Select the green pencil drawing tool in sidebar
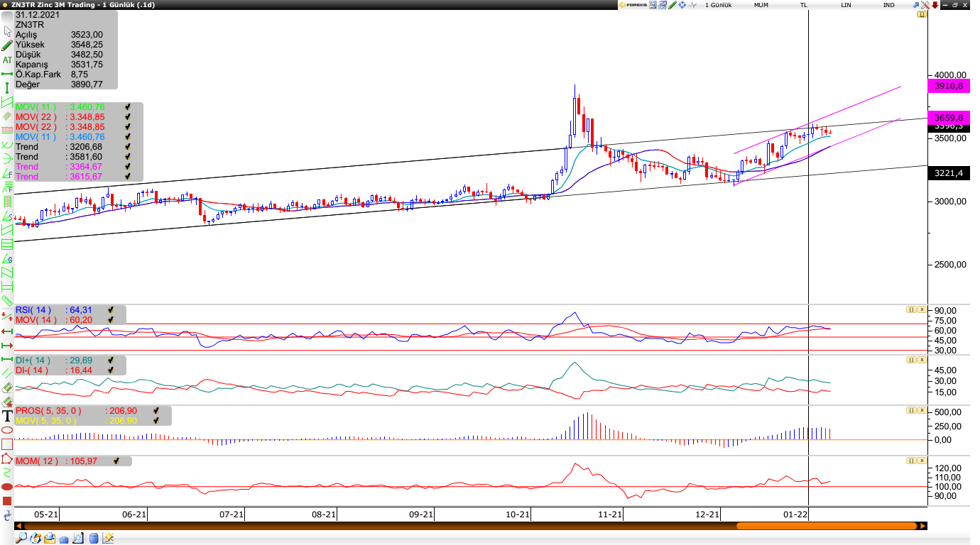The height and width of the screenshot is (545, 980). click(7, 45)
